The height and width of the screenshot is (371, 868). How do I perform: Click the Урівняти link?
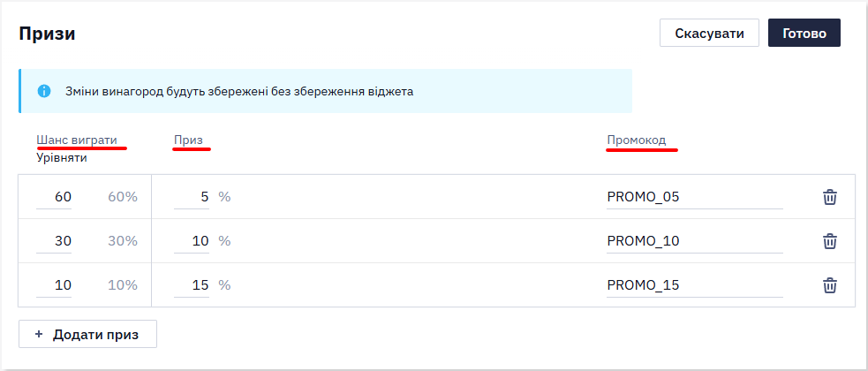click(x=62, y=158)
